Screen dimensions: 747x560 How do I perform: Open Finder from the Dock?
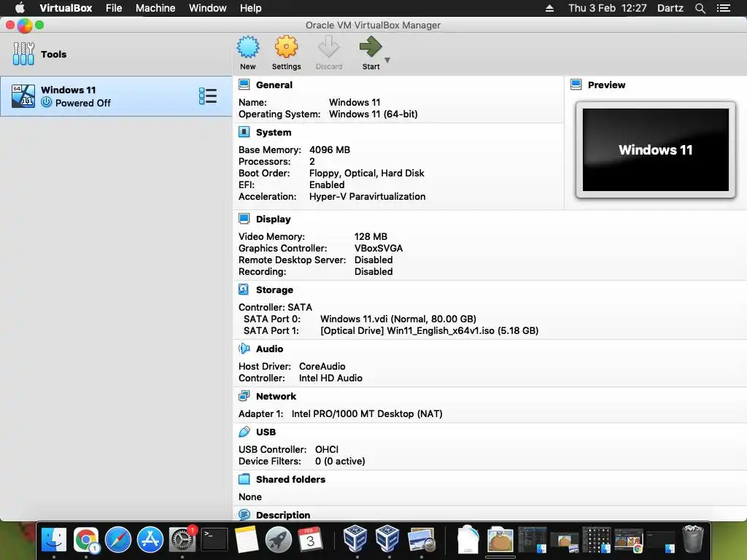tap(54, 540)
